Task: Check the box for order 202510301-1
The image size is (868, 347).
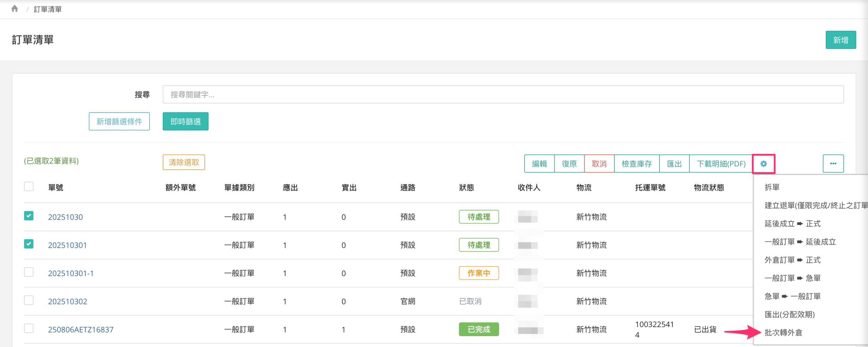Action: pyautogui.click(x=29, y=272)
